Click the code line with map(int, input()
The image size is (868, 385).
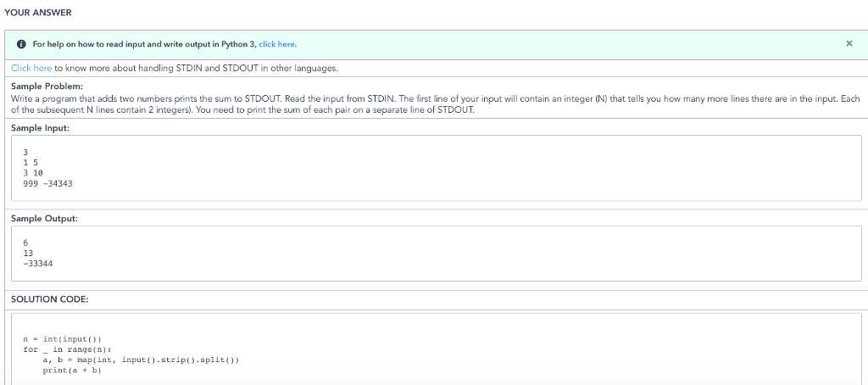coord(141,360)
